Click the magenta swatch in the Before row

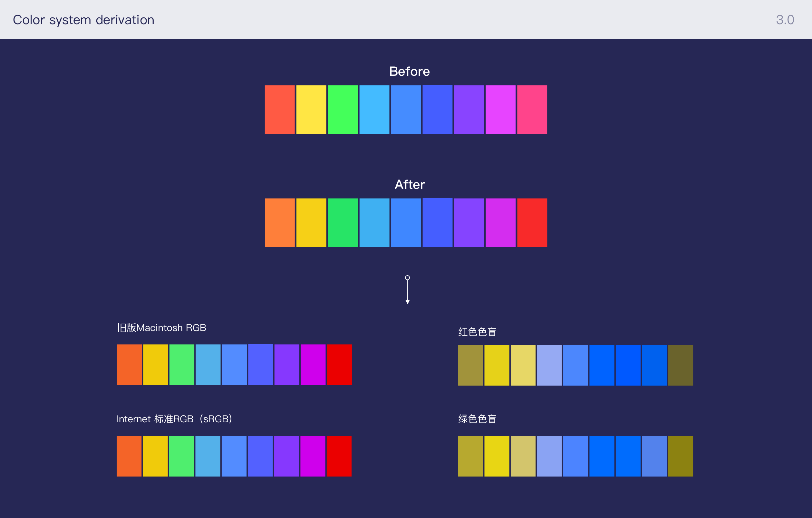500,110
